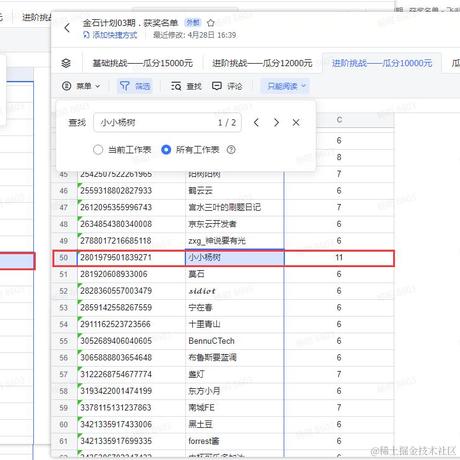Click cell 宁在春
The image size is (460, 460).
(x=235, y=308)
